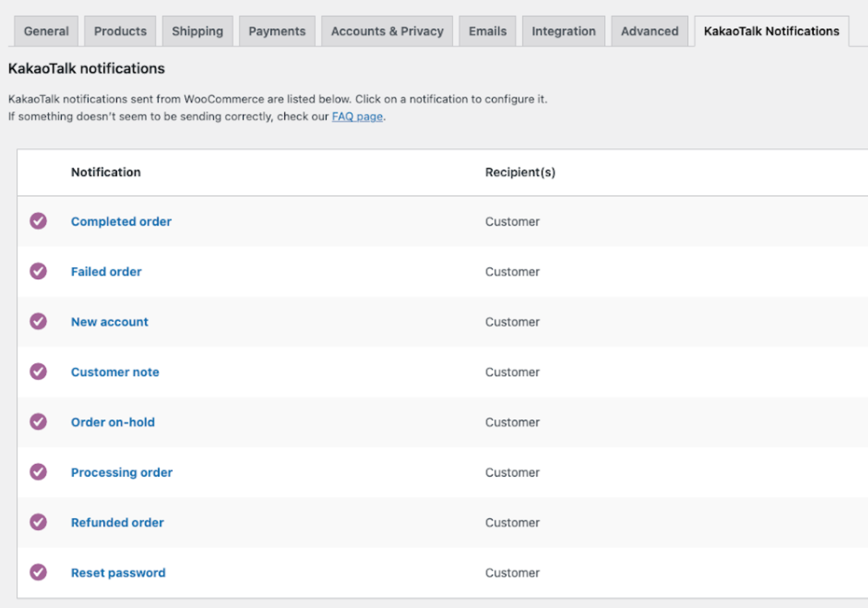Click the status icon beside Reset password
Image resolution: width=868 pixels, height=608 pixels.
[x=38, y=572]
